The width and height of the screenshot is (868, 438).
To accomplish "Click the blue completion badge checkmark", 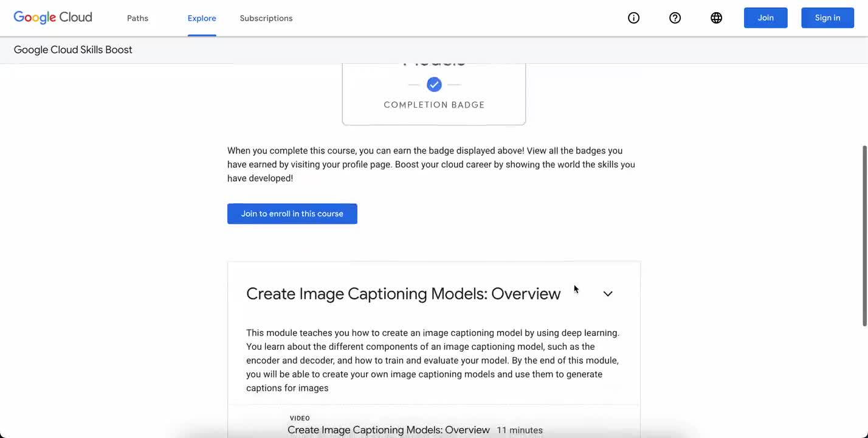I will (x=434, y=85).
